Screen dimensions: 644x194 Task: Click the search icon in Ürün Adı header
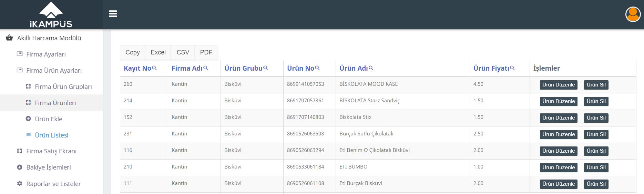click(x=371, y=68)
